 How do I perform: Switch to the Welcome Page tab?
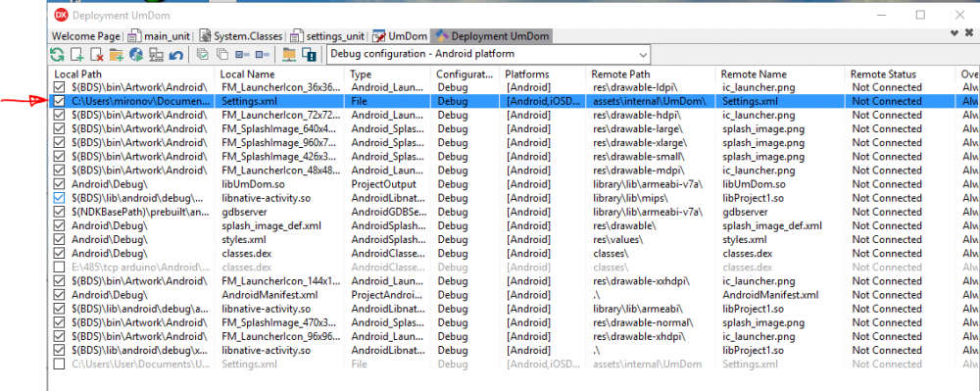tap(85, 36)
